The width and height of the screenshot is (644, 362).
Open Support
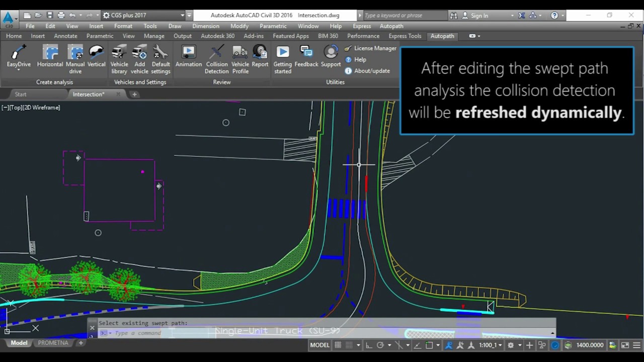coord(331,56)
